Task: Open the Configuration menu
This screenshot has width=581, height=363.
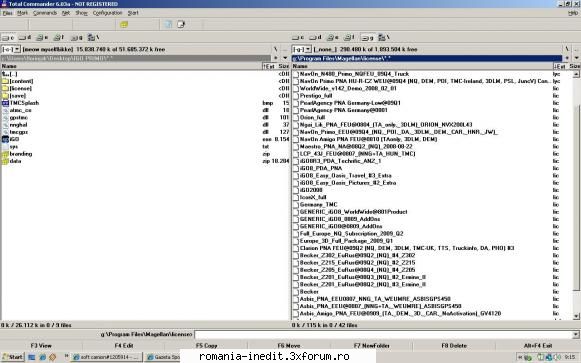Action: point(107,13)
